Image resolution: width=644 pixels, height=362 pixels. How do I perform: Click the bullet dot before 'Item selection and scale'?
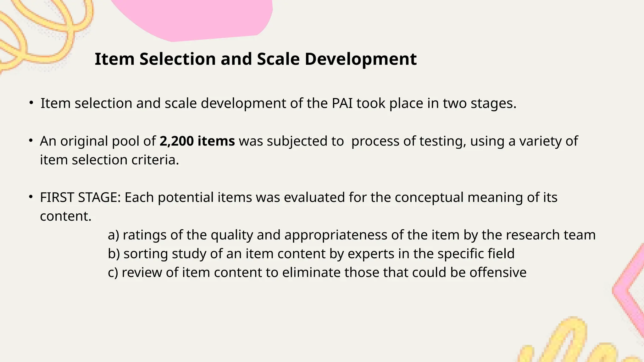(x=31, y=103)
